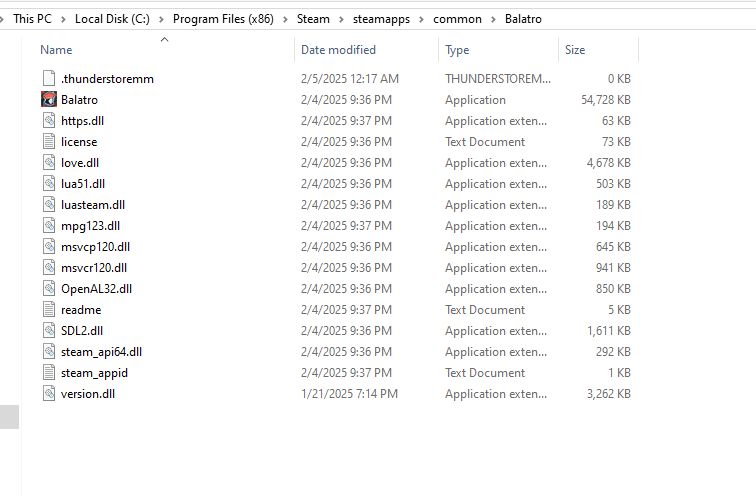Expand the chevron after Steam in the path

coord(341,19)
